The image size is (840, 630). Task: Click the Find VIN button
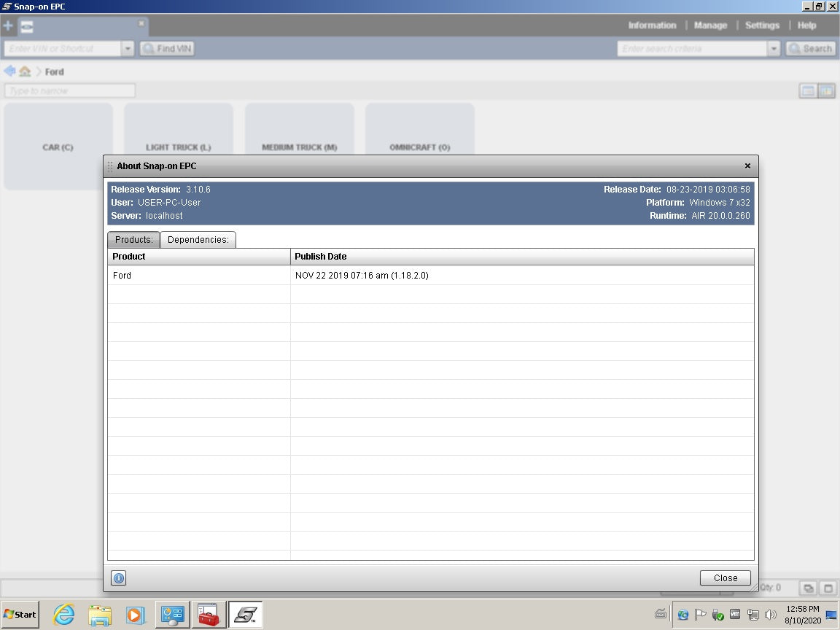coord(167,49)
